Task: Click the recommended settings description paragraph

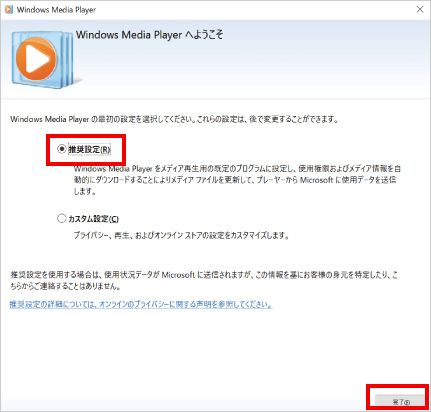Action: pos(237,180)
